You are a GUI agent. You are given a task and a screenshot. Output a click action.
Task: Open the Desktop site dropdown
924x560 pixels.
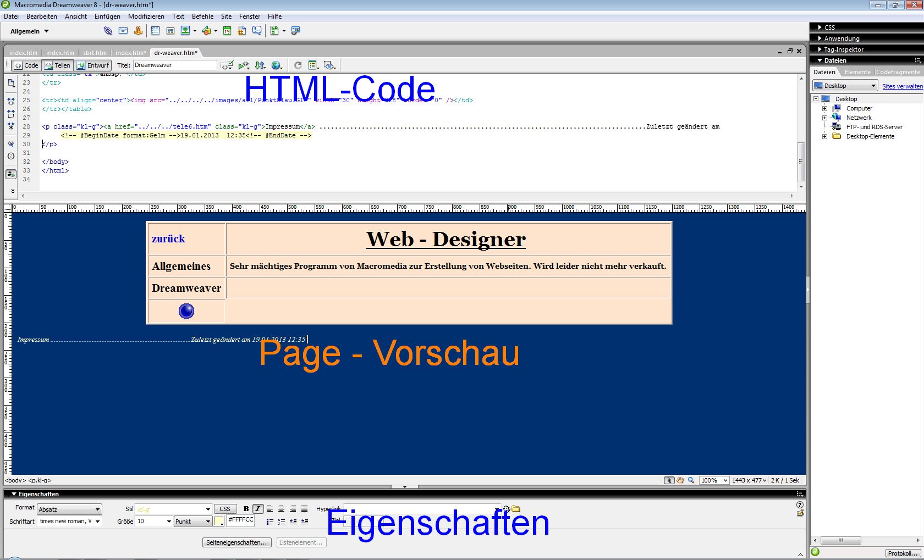(845, 86)
